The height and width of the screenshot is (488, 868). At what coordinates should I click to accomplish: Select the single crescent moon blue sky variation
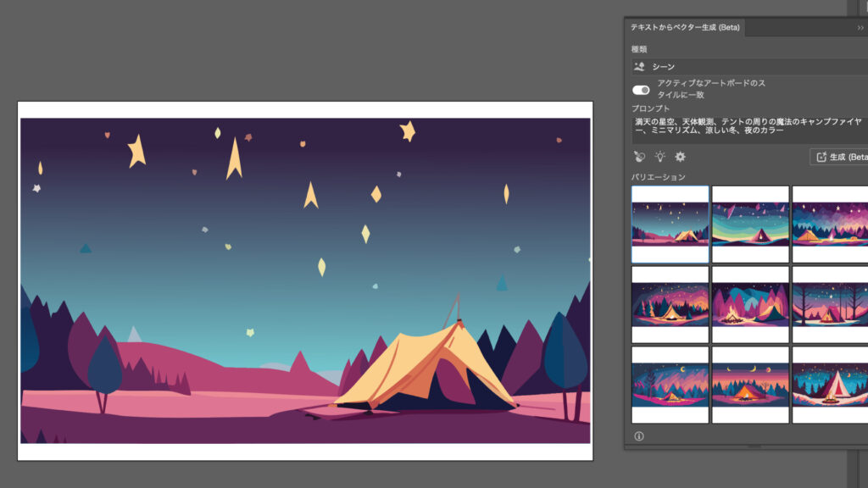point(670,385)
